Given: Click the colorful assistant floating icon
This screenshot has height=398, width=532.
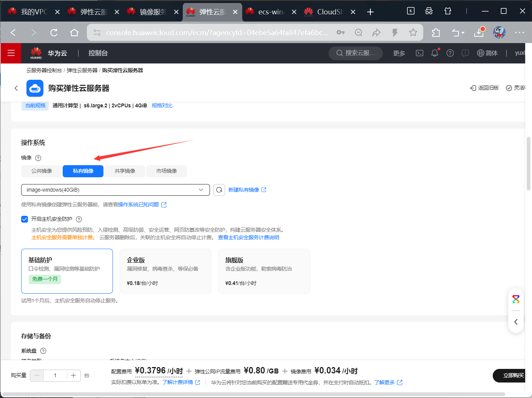Looking at the screenshot, I should (x=516, y=299).
